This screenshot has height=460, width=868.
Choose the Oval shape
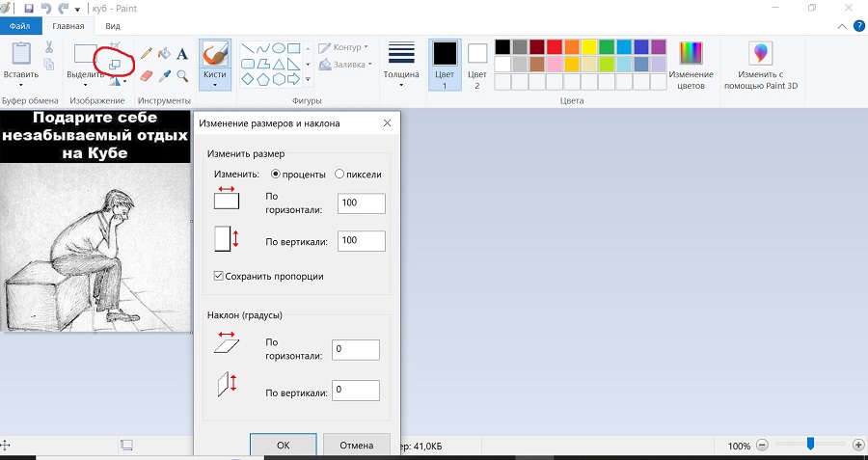coord(279,48)
